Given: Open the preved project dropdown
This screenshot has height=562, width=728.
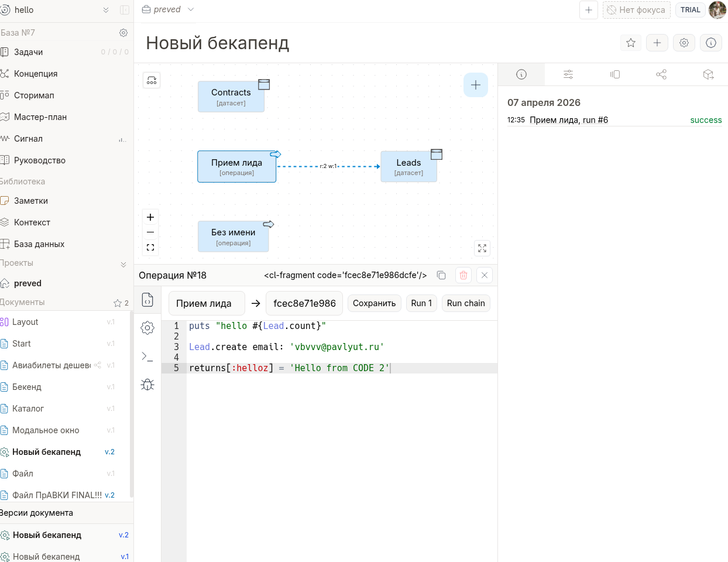Looking at the screenshot, I should pyautogui.click(x=191, y=9).
